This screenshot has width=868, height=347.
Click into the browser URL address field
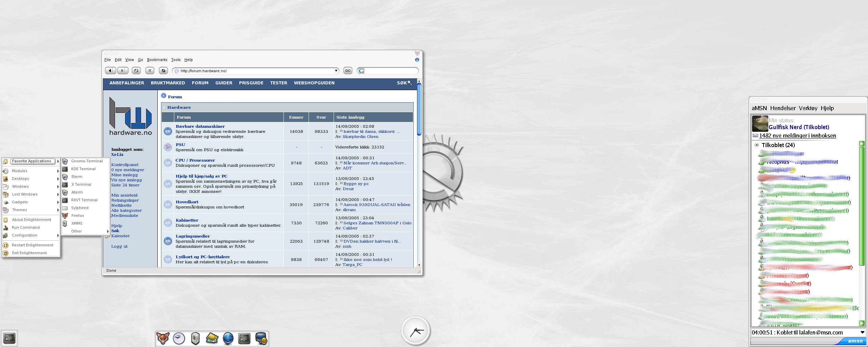(256, 71)
